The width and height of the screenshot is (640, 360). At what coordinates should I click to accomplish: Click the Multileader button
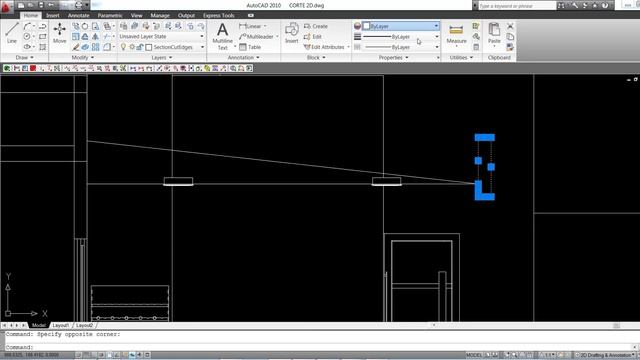point(256,37)
